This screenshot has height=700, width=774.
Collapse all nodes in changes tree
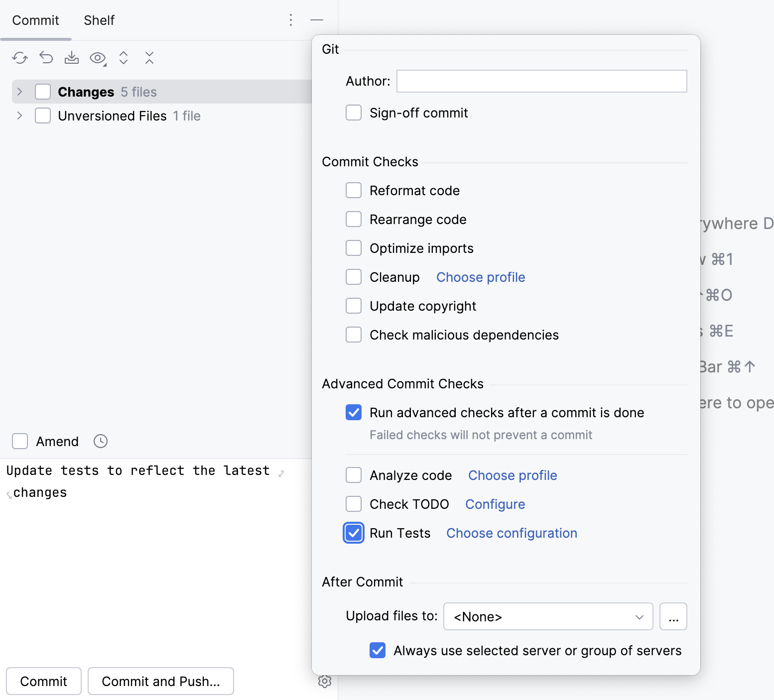pos(149,58)
